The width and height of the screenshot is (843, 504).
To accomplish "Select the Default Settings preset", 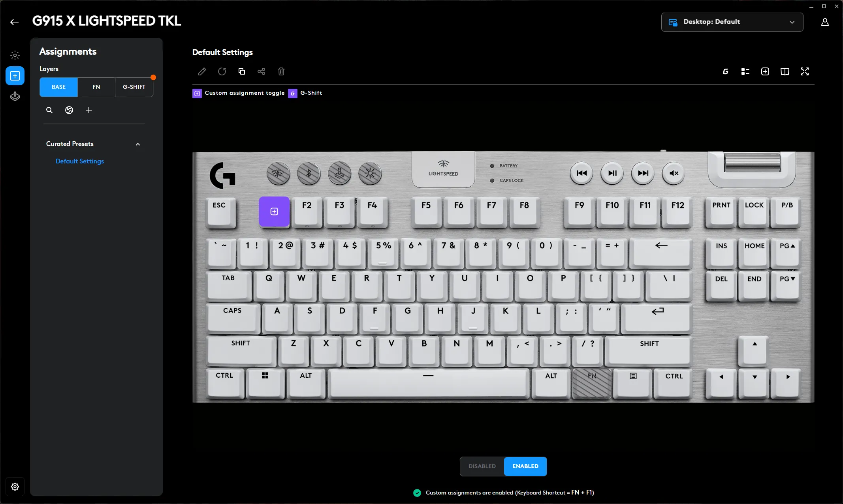I will coord(80,161).
